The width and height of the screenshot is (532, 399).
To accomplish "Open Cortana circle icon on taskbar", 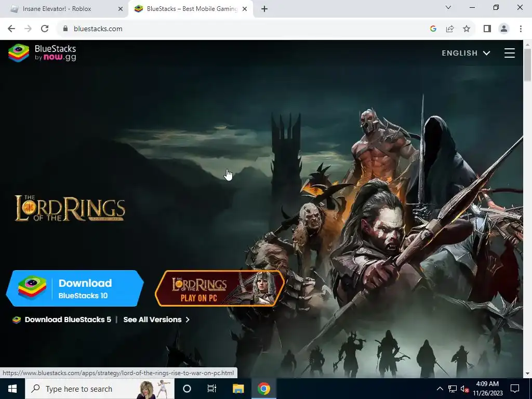I will [187, 389].
